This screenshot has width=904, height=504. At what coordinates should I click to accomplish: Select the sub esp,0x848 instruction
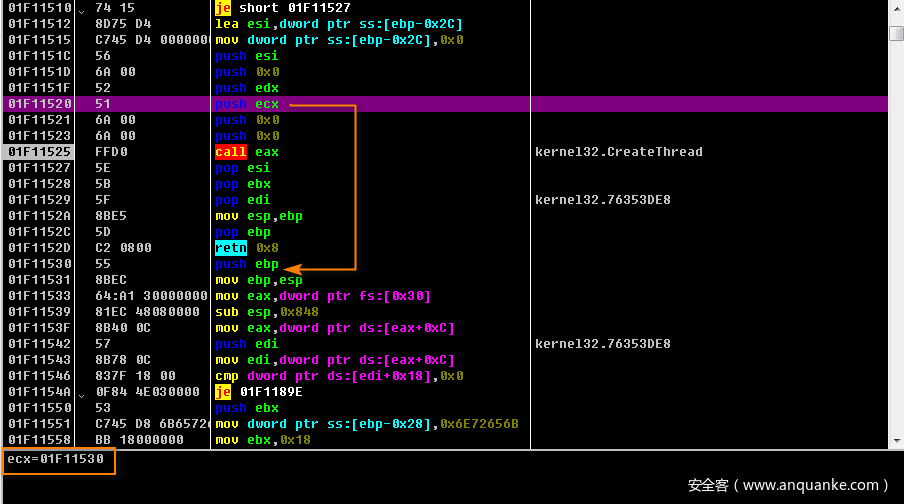(266, 312)
